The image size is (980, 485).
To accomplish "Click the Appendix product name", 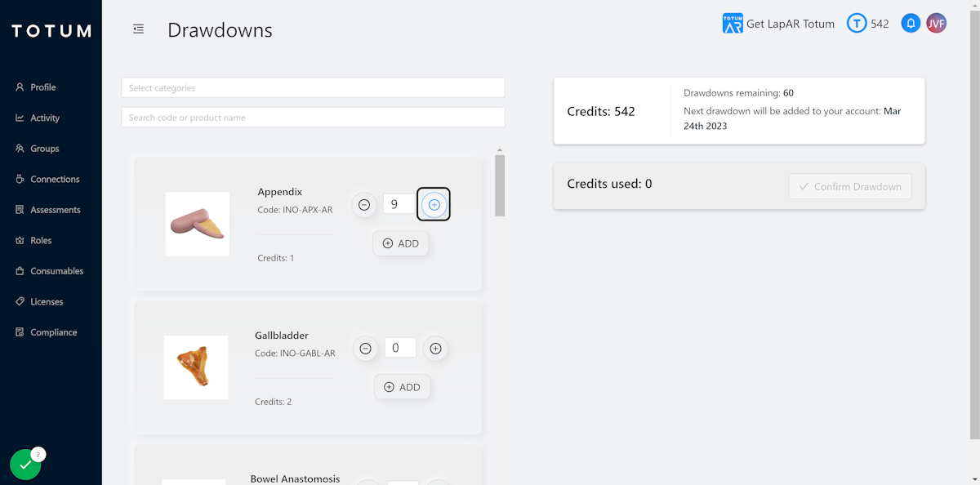I will (280, 192).
